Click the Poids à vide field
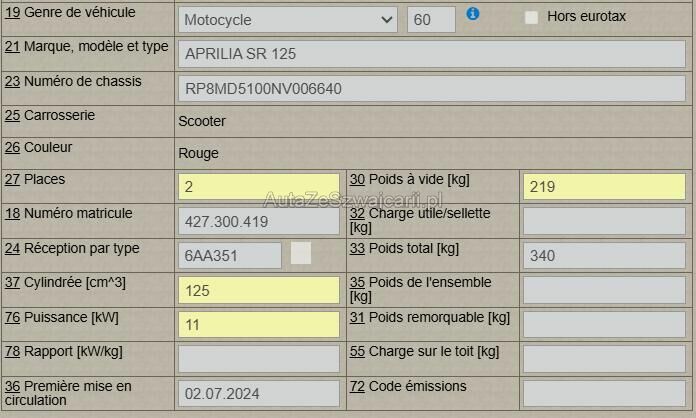Viewport: 696px width, 418px height. pyautogui.click(x=603, y=186)
